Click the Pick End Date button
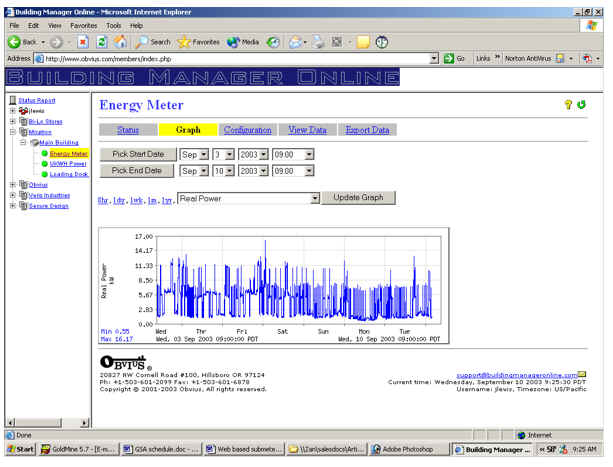The height and width of the screenshot is (467, 613). point(136,171)
